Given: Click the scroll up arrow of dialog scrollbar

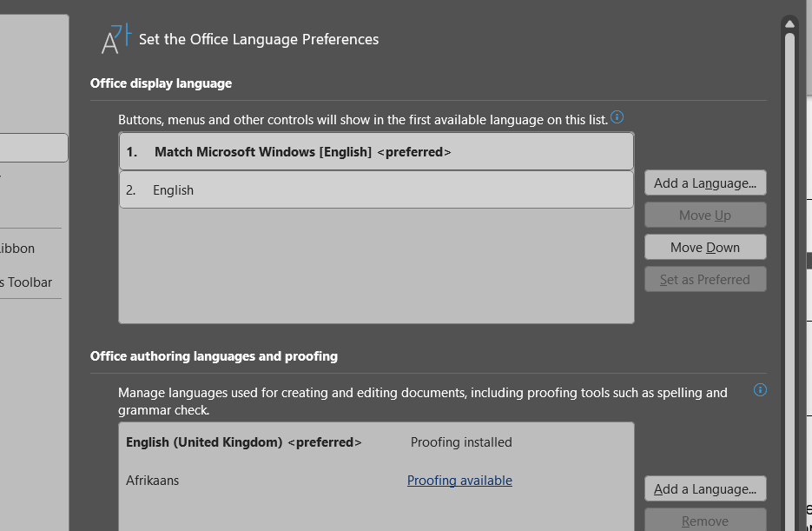Looking at the screenshot, I should coord(789,23).
